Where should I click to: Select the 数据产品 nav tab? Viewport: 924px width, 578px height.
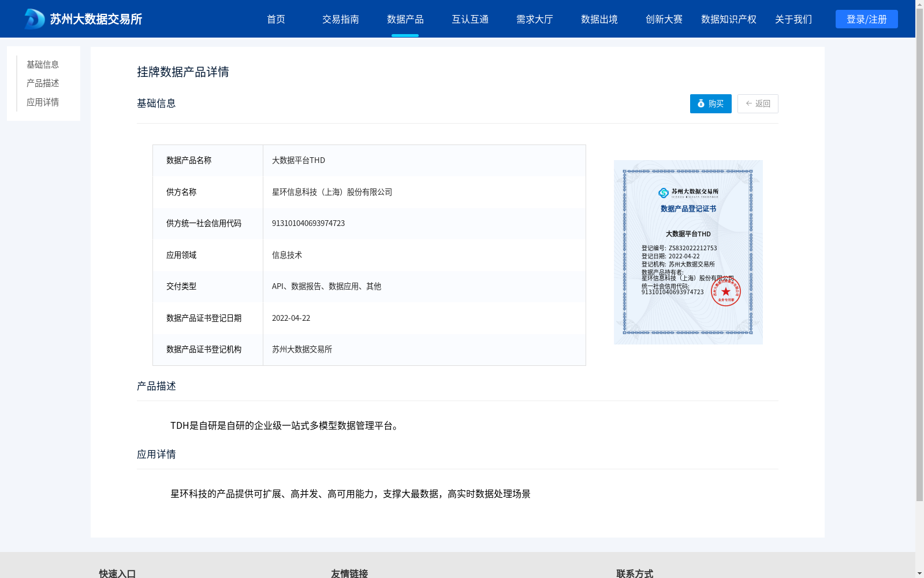405,19
